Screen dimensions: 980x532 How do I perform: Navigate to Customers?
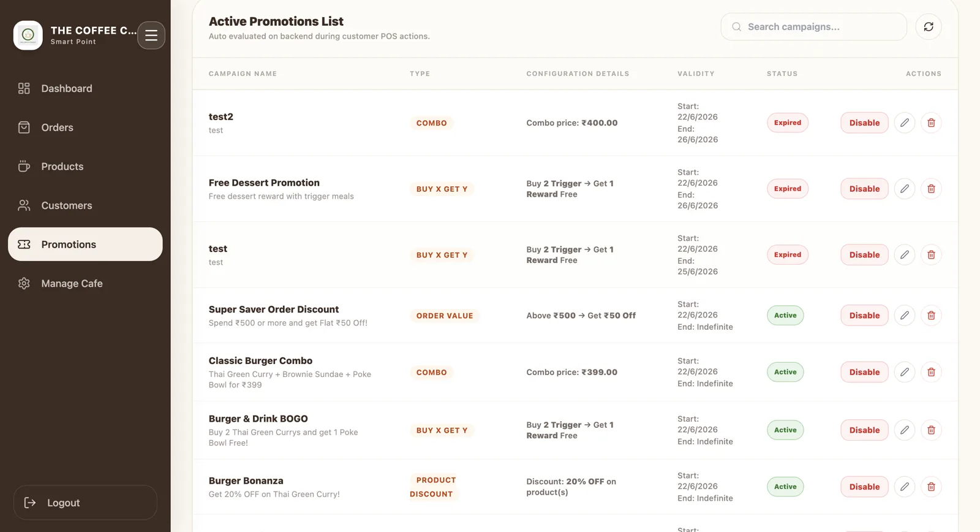[x=85, y=205]
